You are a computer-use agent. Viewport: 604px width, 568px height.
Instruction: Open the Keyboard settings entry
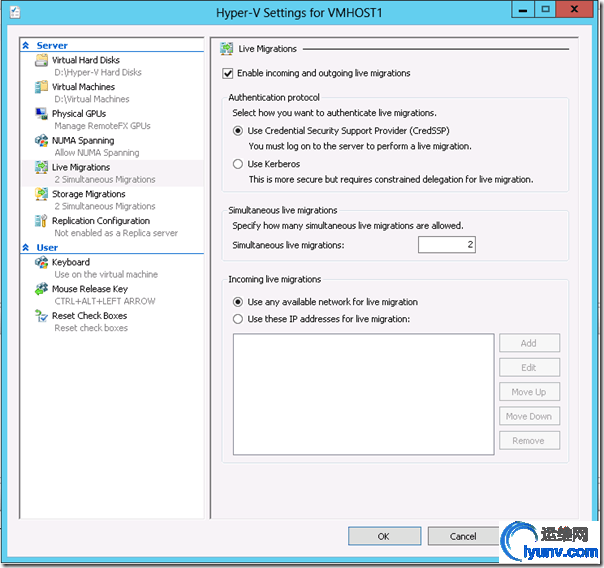point(71,262)
